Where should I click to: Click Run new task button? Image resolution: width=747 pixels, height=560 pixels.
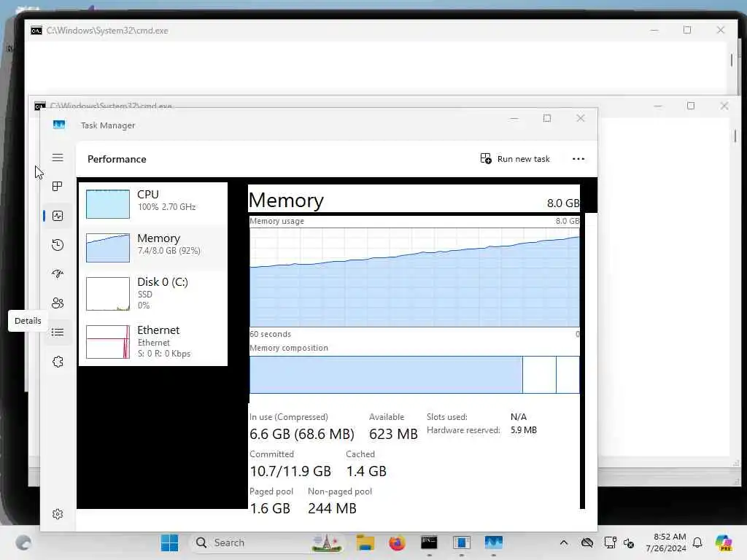point(515,158)
